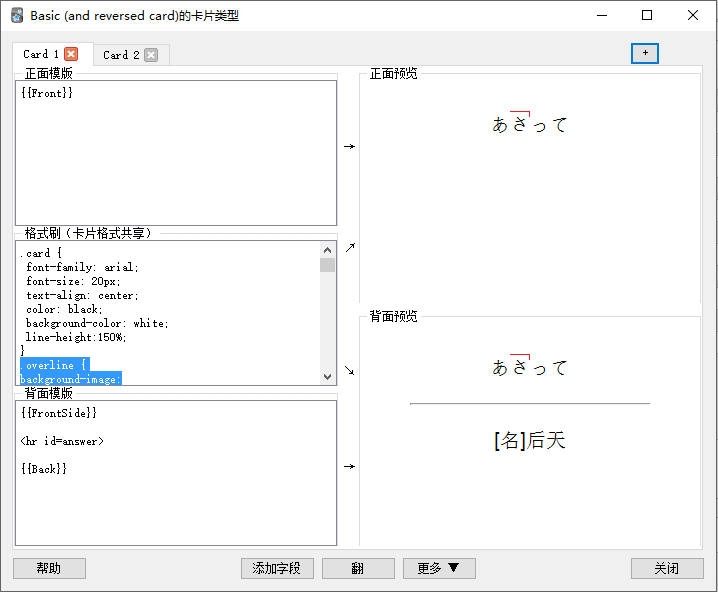
Task: Click the back preview text あさって
Action: click(530, 367)
